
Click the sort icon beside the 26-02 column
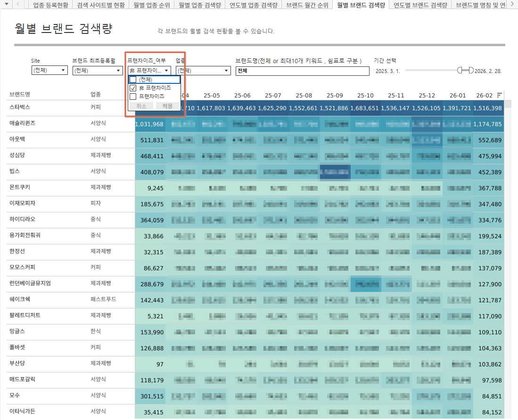500,95
